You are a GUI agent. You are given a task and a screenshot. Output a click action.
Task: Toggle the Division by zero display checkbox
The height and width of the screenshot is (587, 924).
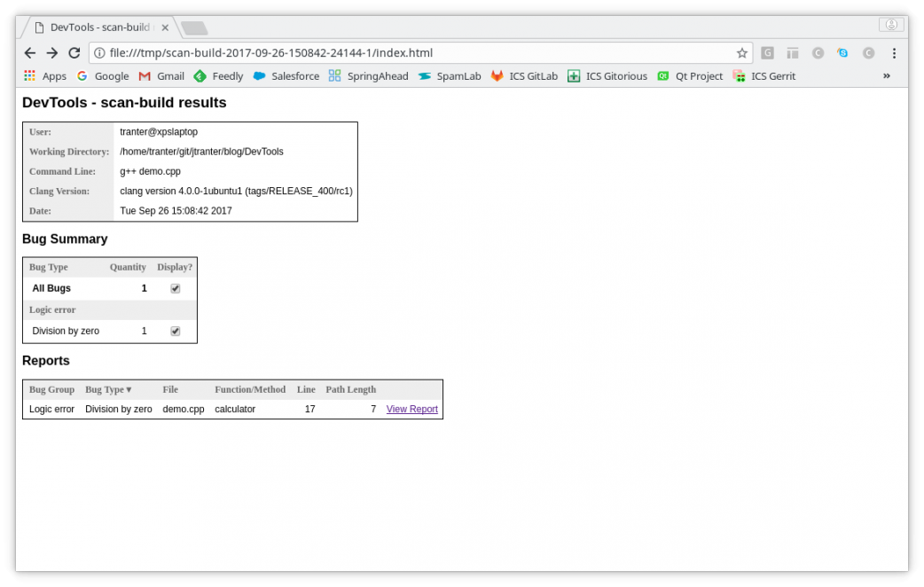176,331
